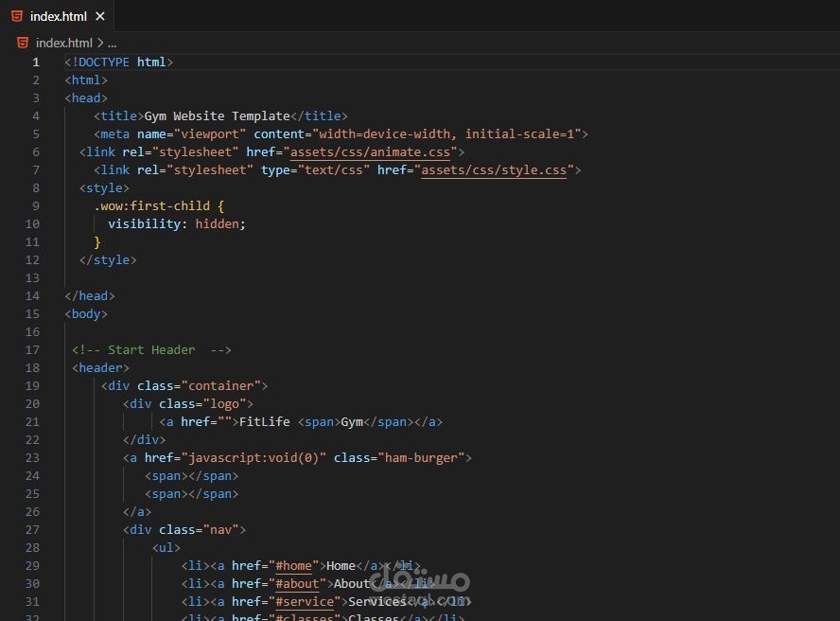The height and width of the screenshot is (621, 840).
Task: Follow the #service href link
Action: point(304,602)
